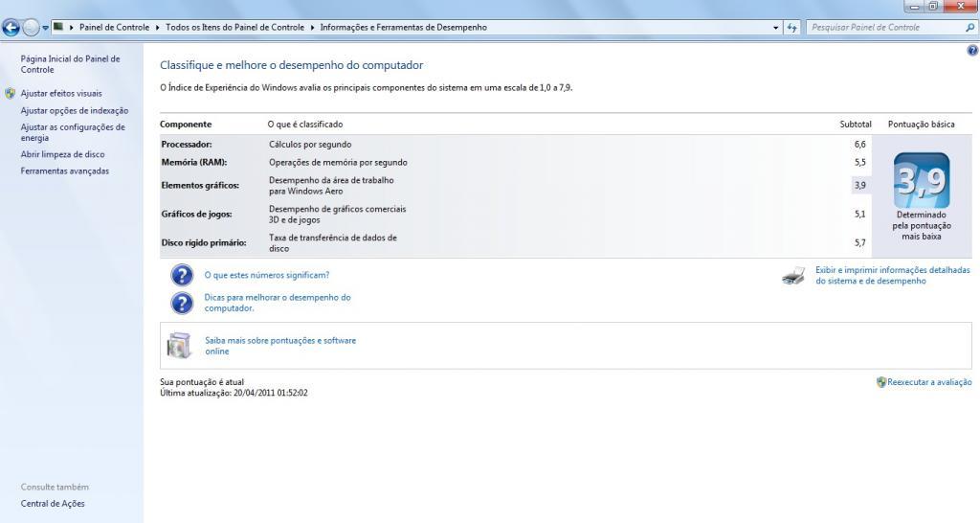The width and height of the screenshot is (980, 523).
Task: Open recent pages dropdown next to forward arrow
Action: coord(45,28)
